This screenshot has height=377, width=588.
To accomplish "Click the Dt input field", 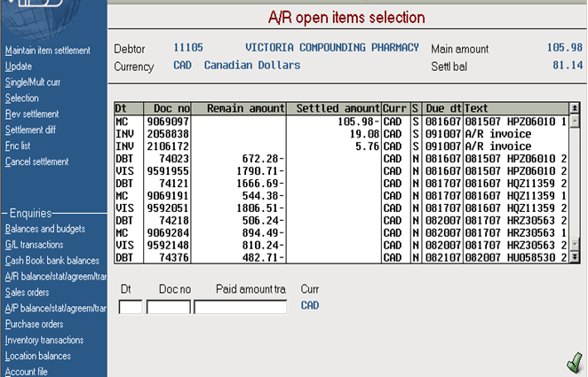I will [x=131, y=307].
